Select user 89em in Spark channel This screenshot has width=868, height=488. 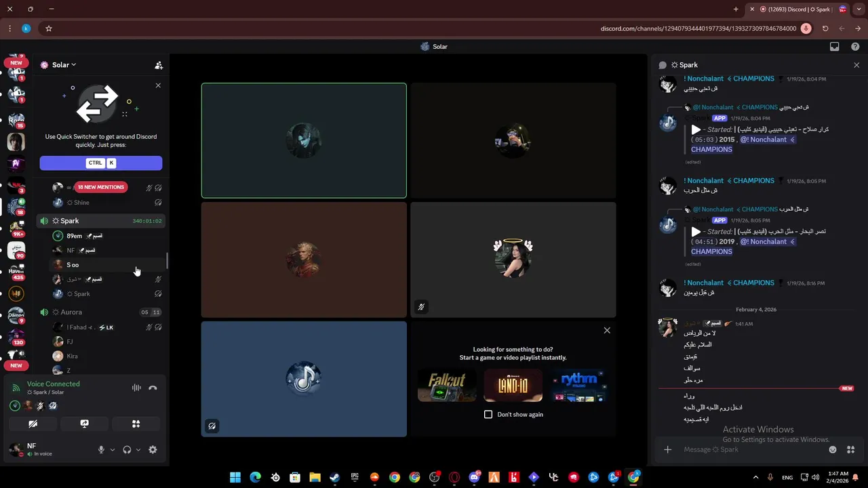click(107, 236)
